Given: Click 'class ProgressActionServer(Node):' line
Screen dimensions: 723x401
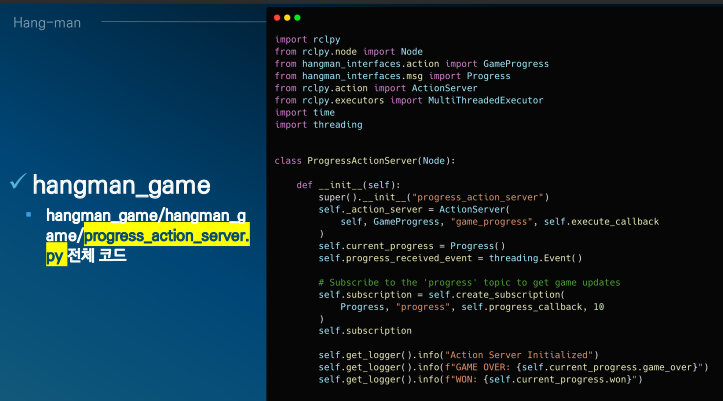Looking at the screenshot, I should click(x=365, y=161).
